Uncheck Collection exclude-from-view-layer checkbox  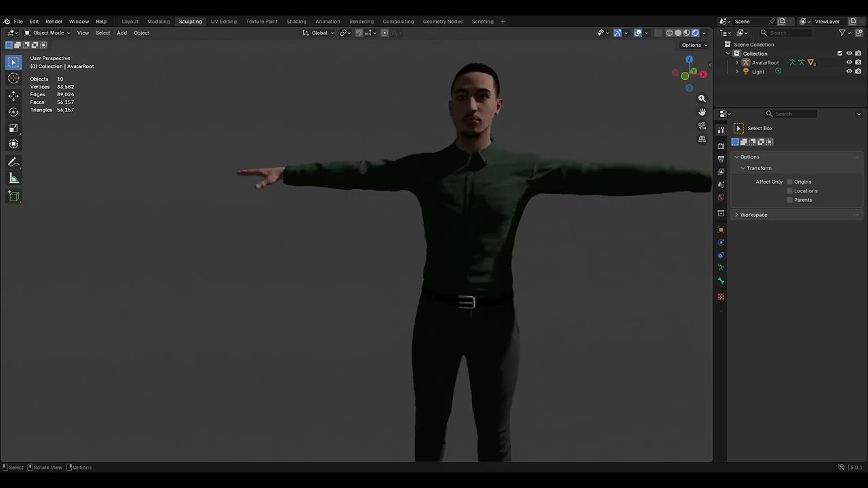tap(840, 54)
